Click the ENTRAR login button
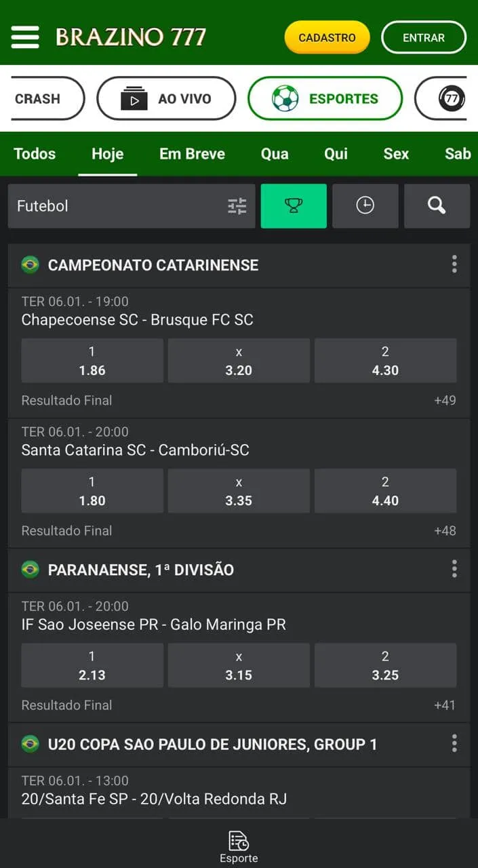The height and width of the screenshot is (868, 478). [x=424, y=37]
